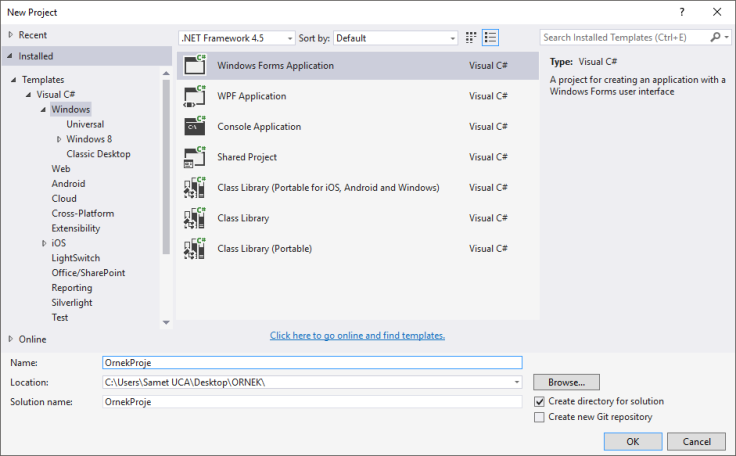The image size is (736, 456).
Task: Expand the Online section
Action: 11,339
